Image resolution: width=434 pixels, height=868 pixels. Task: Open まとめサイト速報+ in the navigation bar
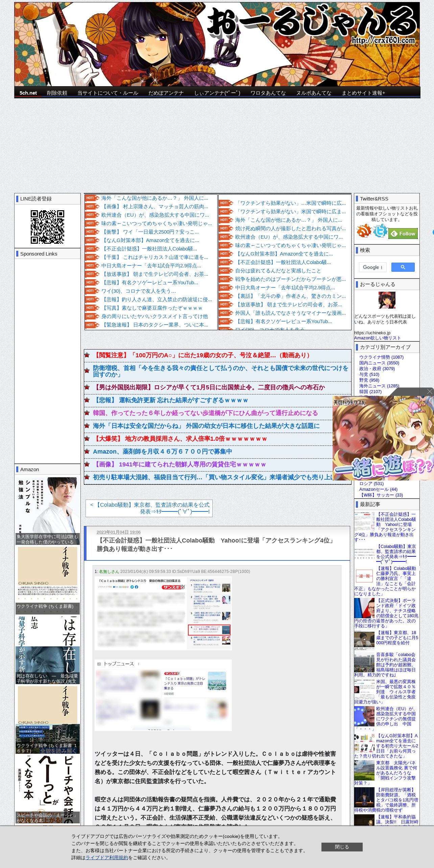click(x=363, y=93)
